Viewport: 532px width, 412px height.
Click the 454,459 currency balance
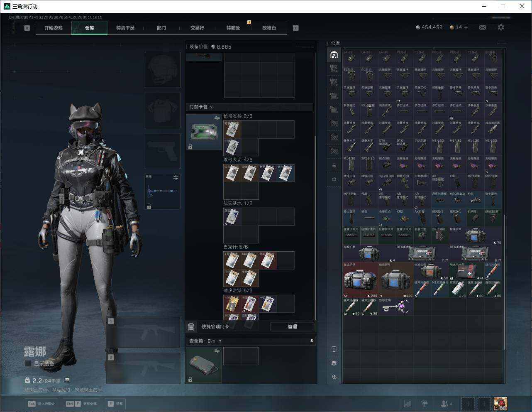tap(429, 27)
